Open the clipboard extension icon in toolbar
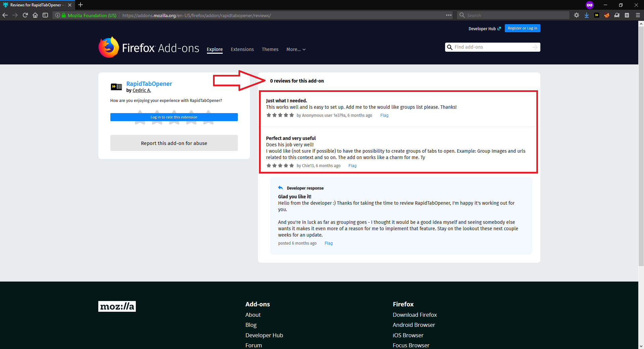Viewport: 644px width, 349px height. coord(627,15)
